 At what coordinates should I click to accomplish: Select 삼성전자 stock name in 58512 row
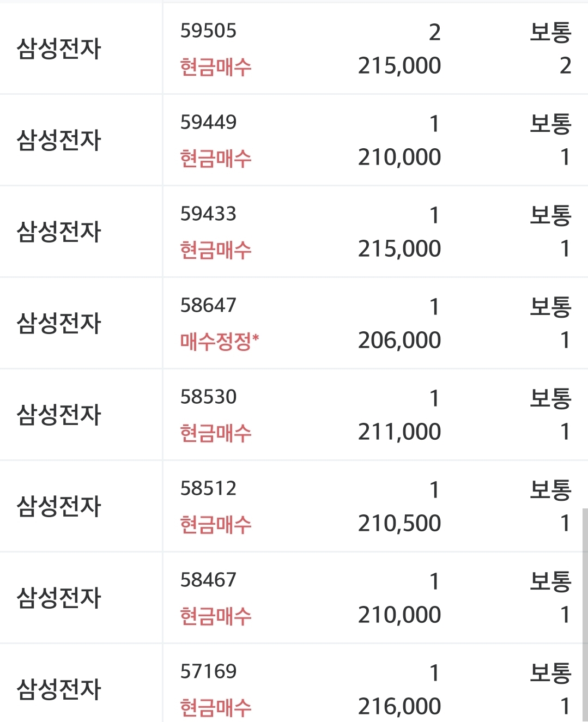click(x=59, y=506)
